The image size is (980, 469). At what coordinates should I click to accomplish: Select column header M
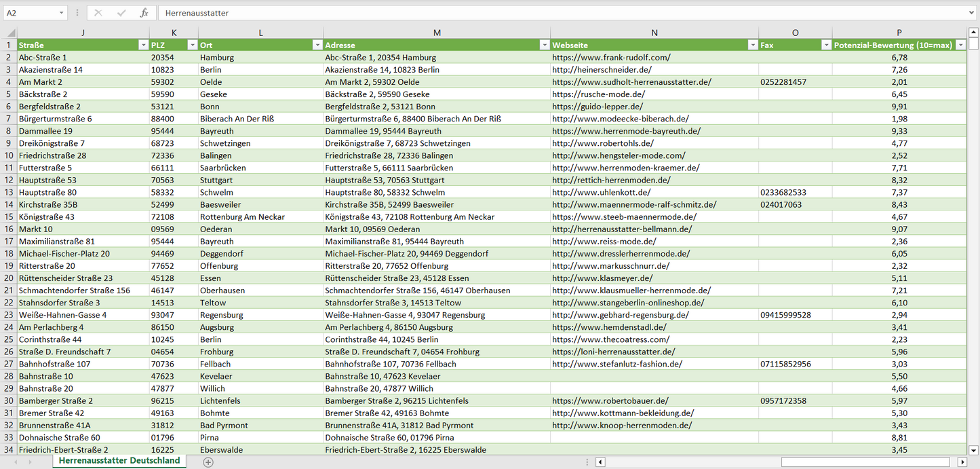tap(437, 33)
